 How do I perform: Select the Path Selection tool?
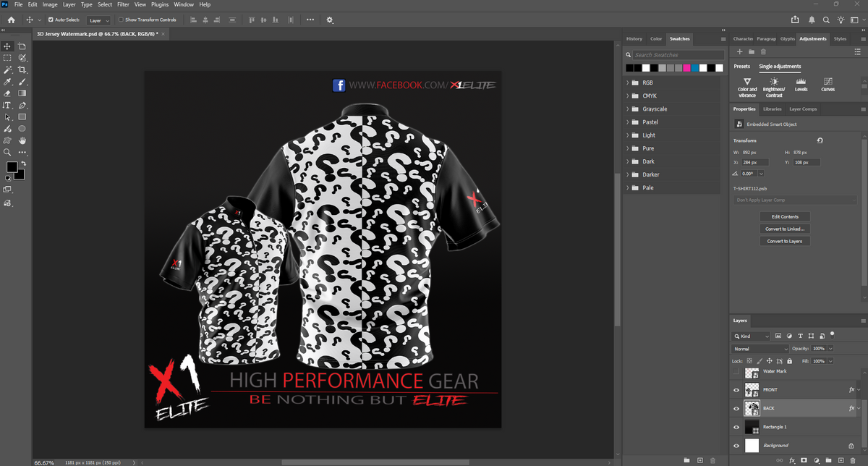point(7,117)
